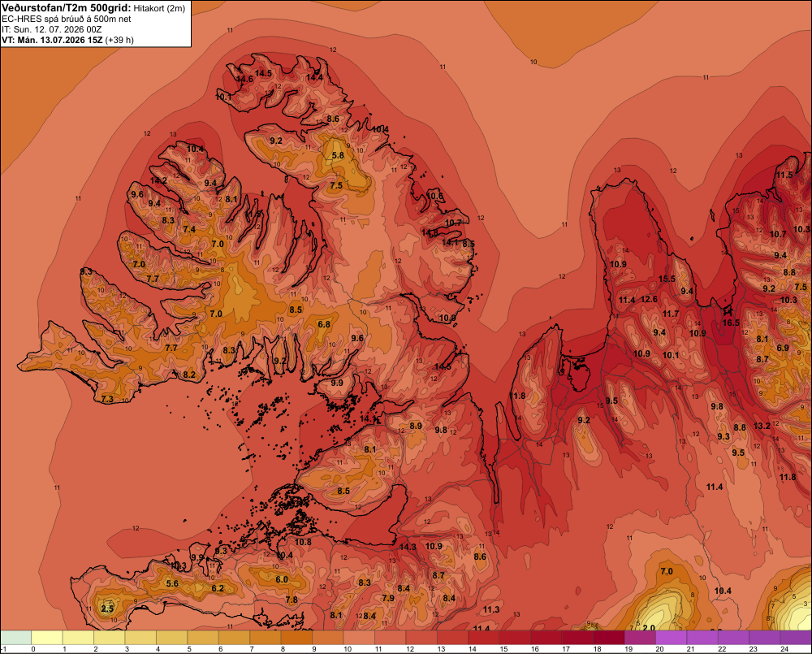Click the 7.3 temperature label
812x654 pixels.
(107, 399)
